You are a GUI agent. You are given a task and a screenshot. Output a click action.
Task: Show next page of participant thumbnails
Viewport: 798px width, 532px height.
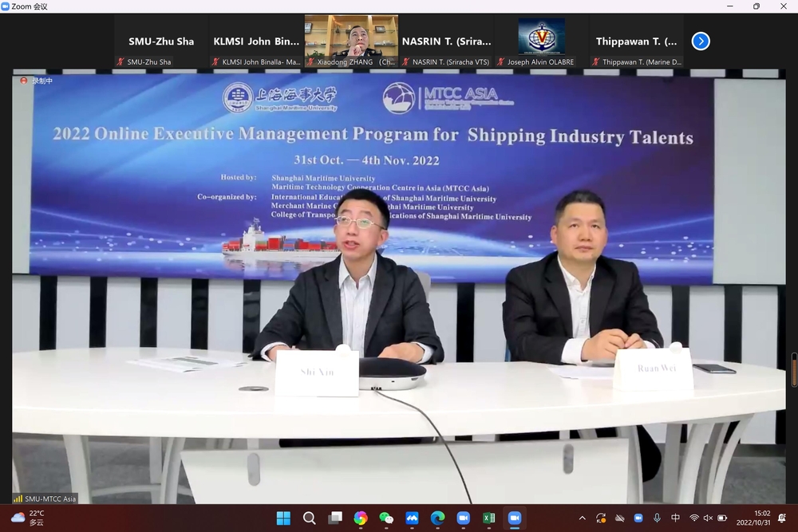pos(701,41)
